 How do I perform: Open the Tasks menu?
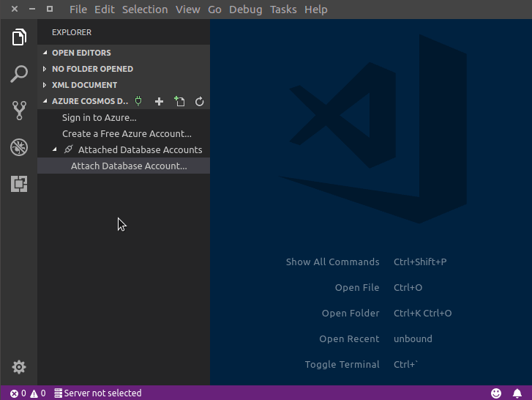283,10
